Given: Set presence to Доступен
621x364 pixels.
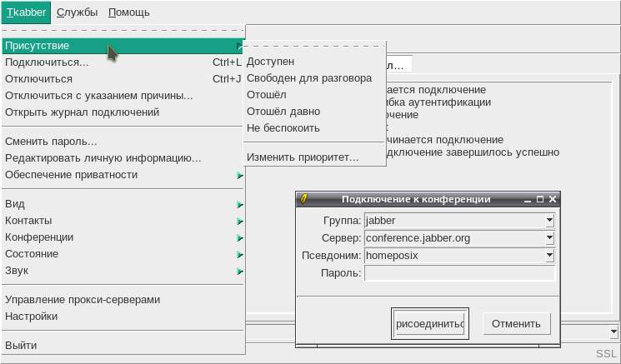Looking at the screenshot, I should click(x=314, y=62).
